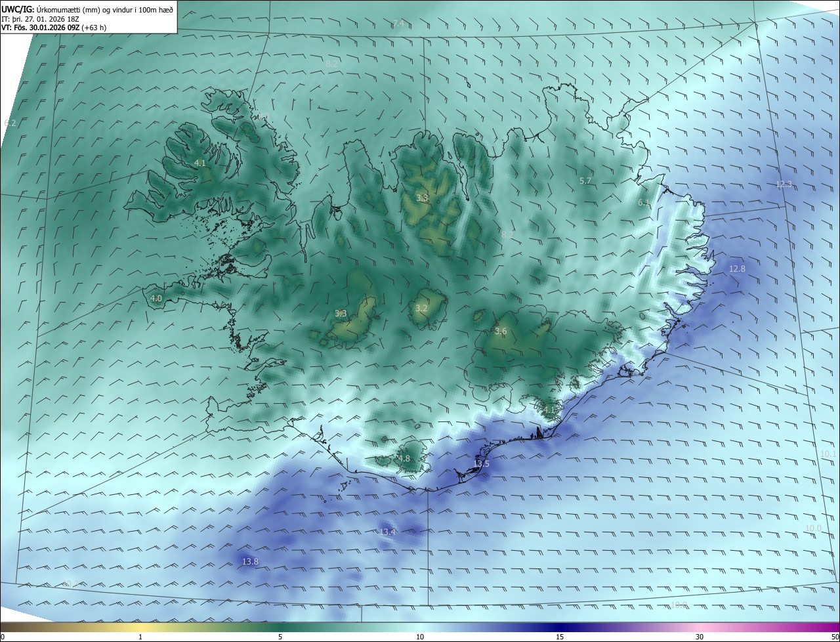Click the 50 tick label on the colour scale
The height and width of the screenshot is (642, 840).
click(835, 637)
